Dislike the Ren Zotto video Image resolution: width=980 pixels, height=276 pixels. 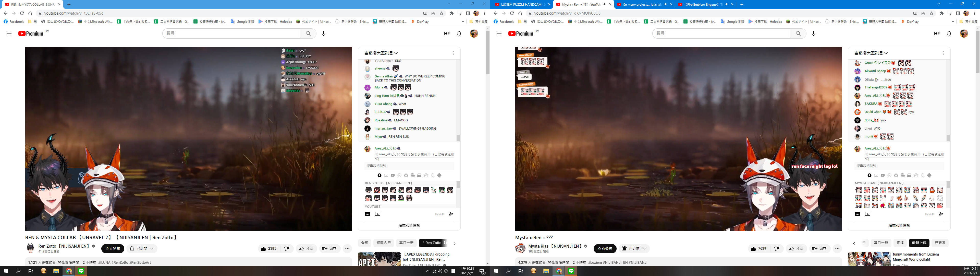coord(286,249)
